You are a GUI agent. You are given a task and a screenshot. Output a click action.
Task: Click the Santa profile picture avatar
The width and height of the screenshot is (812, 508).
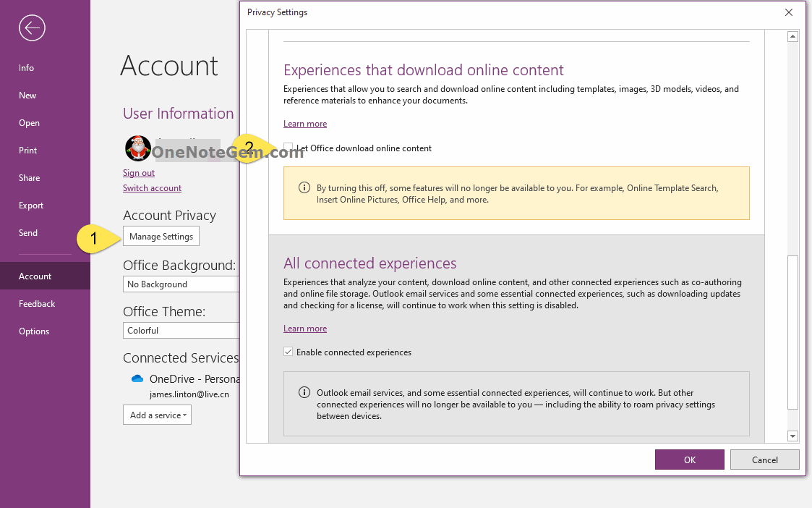click(138, 148)
